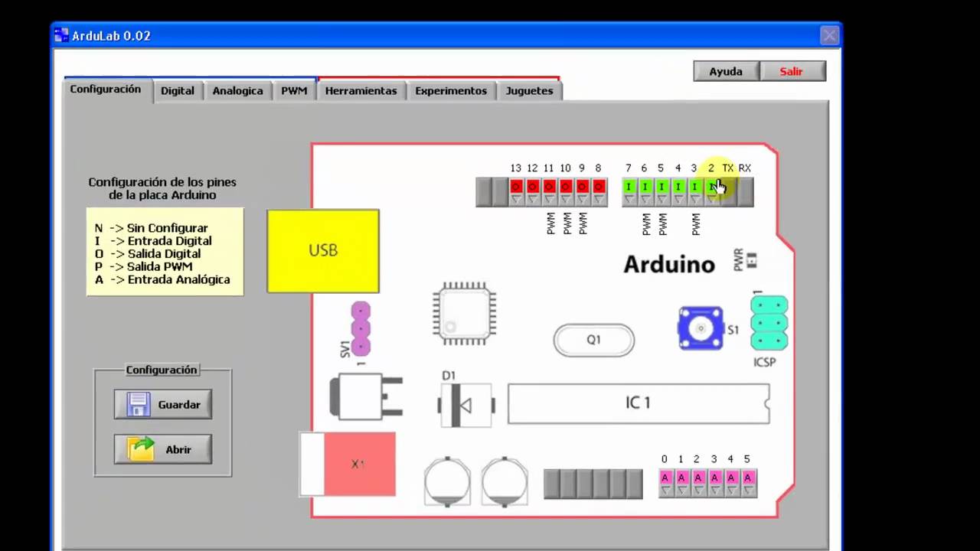This screenshot has width=980, height=551.
Task: Open the Experimentos tab
Action: (x=451, y=90)
